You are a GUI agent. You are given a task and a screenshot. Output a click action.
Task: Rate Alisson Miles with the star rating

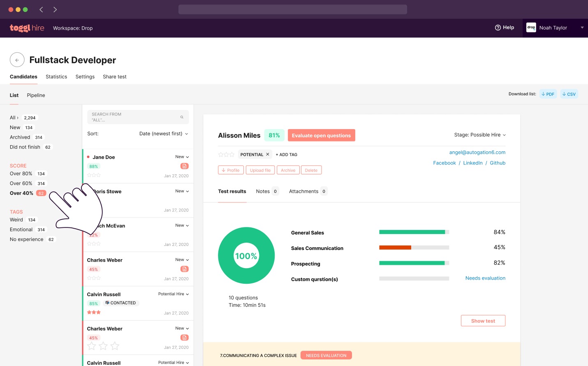click(x=226, y=155)
